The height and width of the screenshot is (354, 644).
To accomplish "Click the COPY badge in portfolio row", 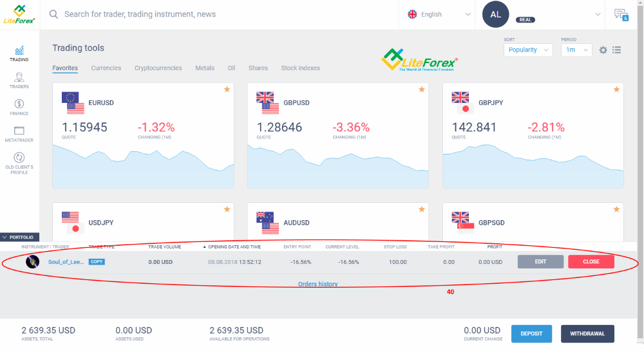I will click(97, 261).
